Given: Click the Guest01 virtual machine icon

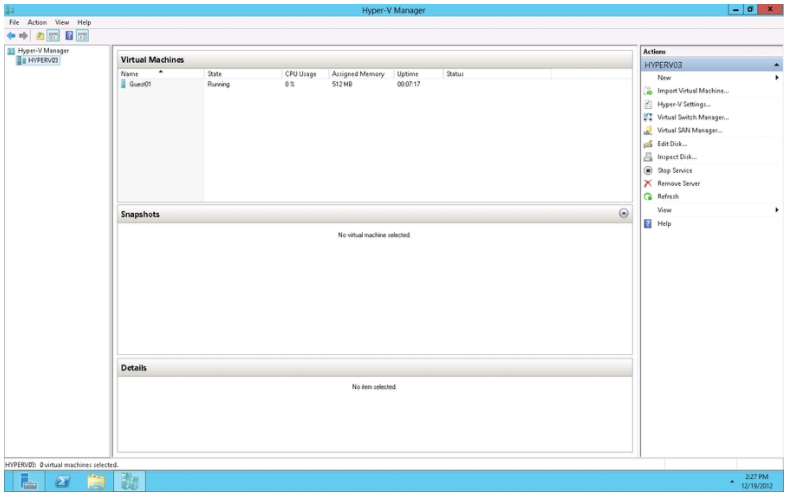Looking at the screenshot, I should [x=124, y=84].
